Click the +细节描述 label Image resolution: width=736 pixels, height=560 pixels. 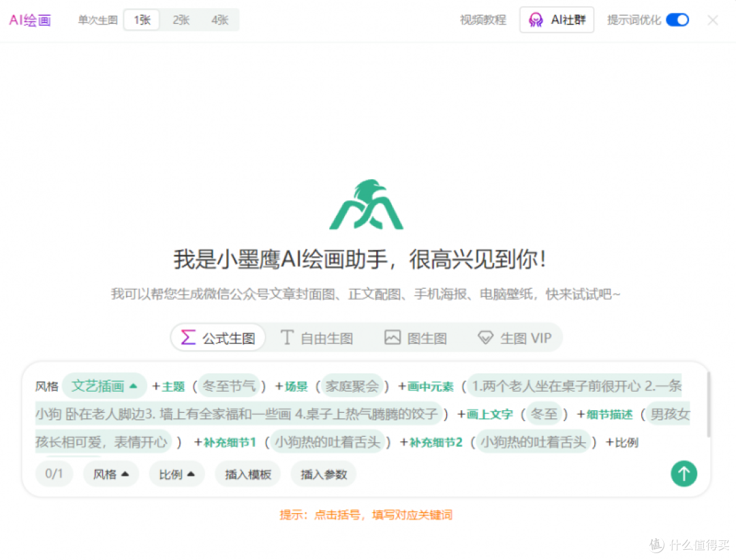point(604,414)
